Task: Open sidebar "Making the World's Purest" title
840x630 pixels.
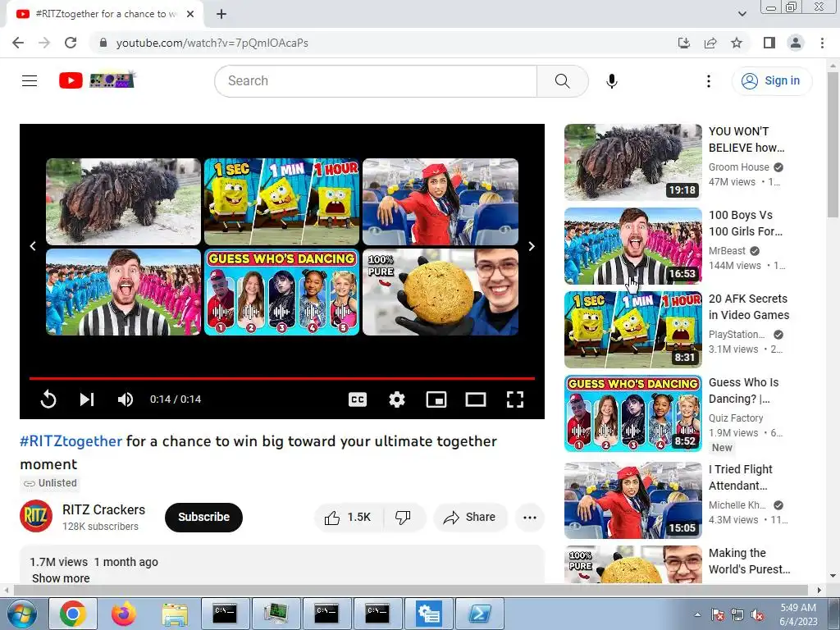Action: pos(750,561)
